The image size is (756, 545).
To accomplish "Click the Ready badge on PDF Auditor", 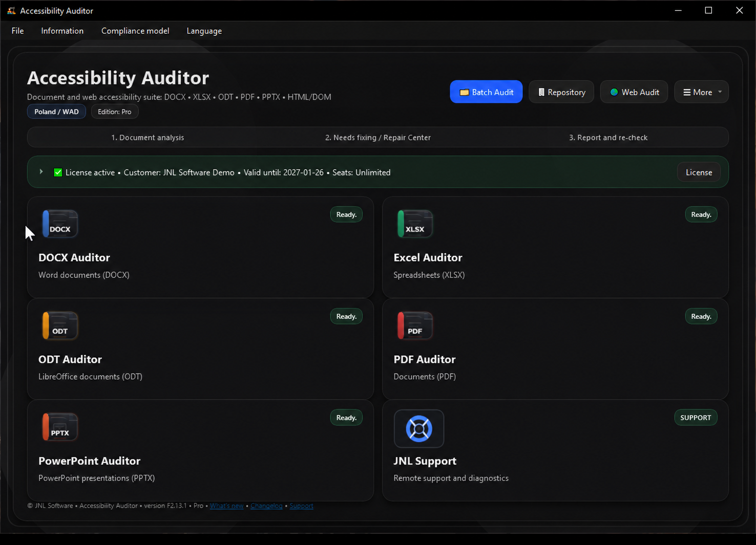I will click(701, 316).
